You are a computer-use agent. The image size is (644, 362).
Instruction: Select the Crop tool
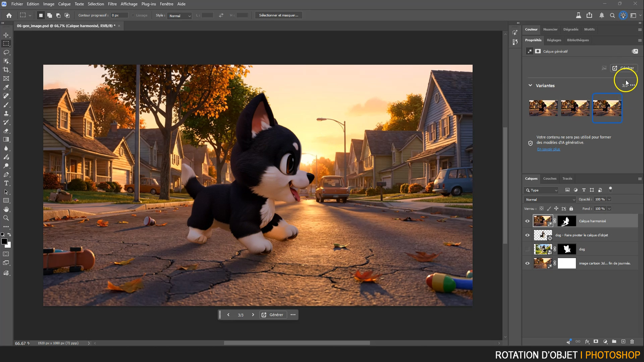point(6,70)
